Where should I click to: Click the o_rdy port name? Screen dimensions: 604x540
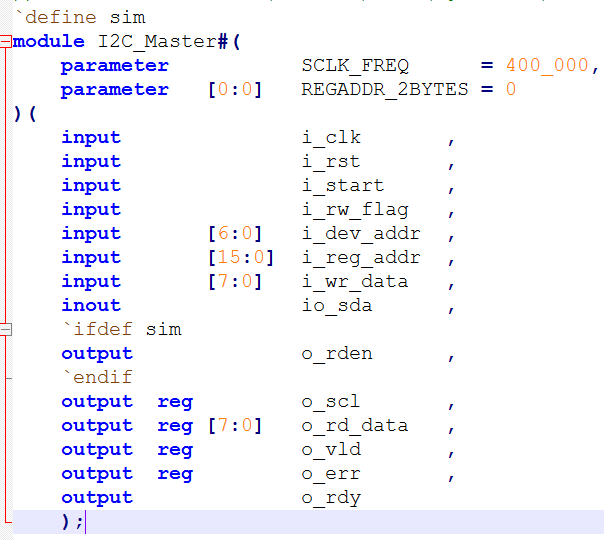click(331, 498)
